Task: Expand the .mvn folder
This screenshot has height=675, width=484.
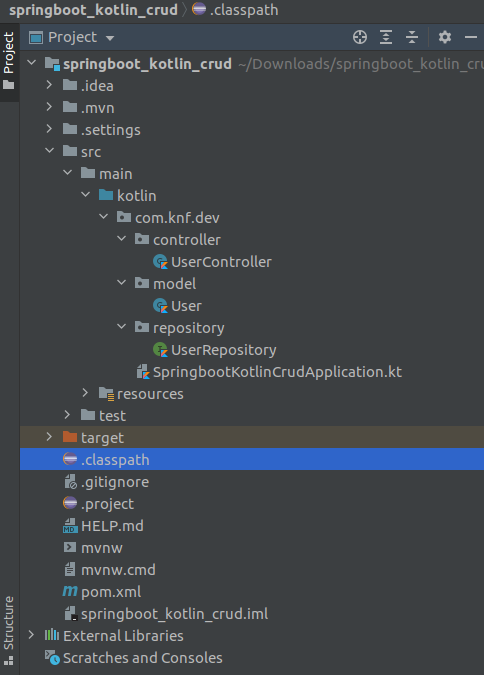Action: pos(49,107)
